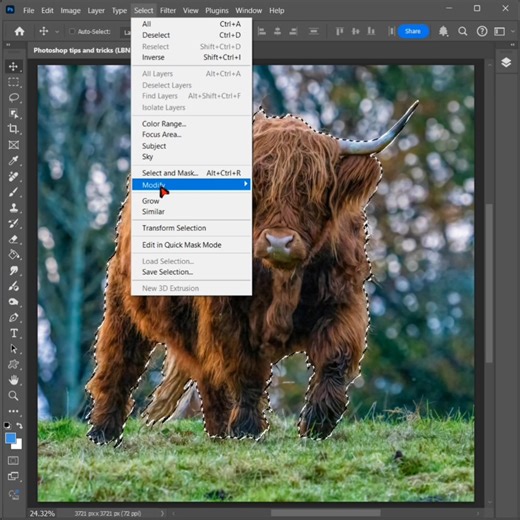Reset default foreground and background colors
The height and width of the screenshot is (520, 520).
(x=7, y=425)
